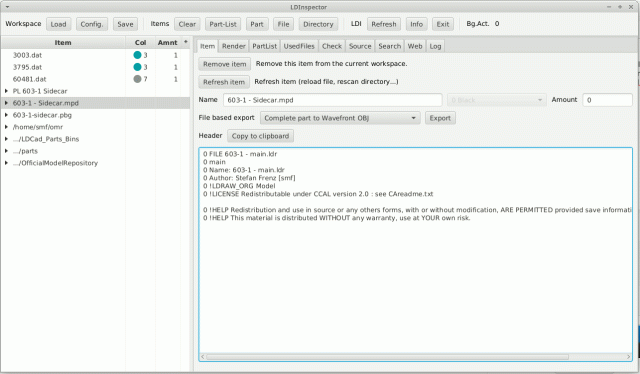Expand the PL 603-1 Sidecar tree node
This screenshot has width=640, height=374.
tap(7, 91)
